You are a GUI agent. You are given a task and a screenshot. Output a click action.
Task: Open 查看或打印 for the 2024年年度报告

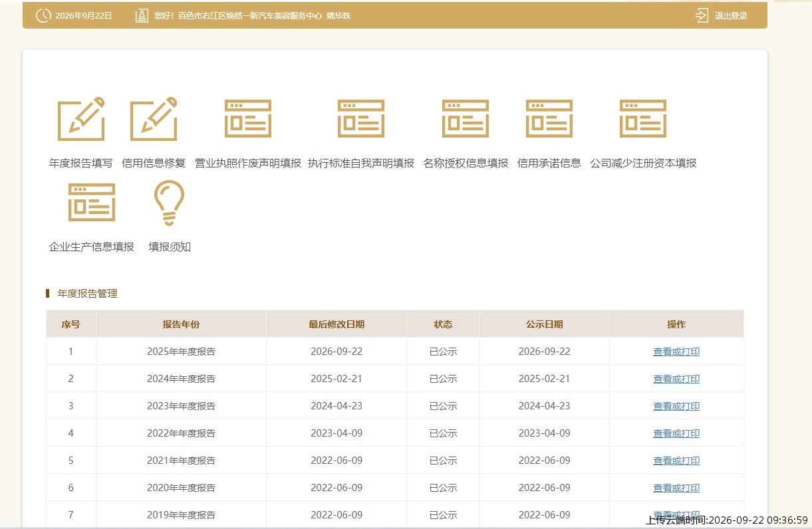(676, 379)
